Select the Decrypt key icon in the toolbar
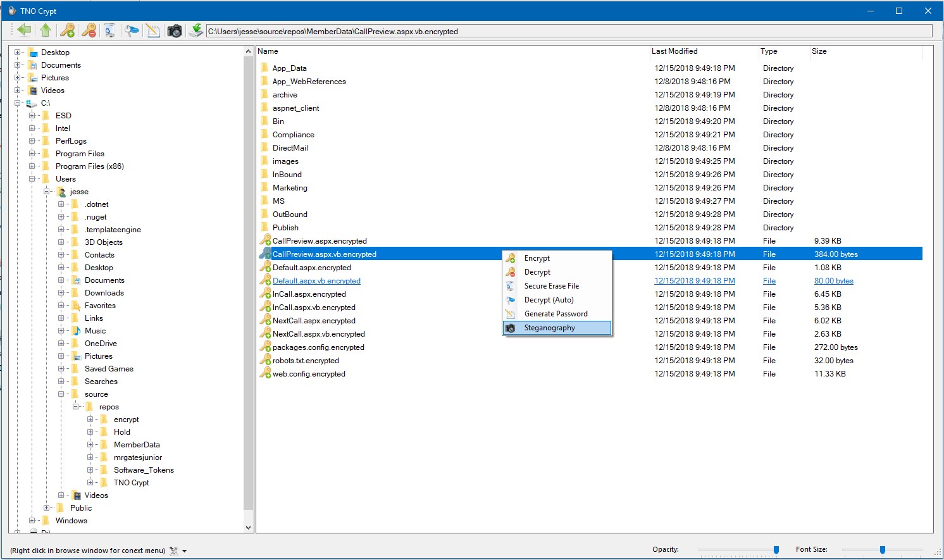This screenshot has height=560, width=944. [89, 30]
